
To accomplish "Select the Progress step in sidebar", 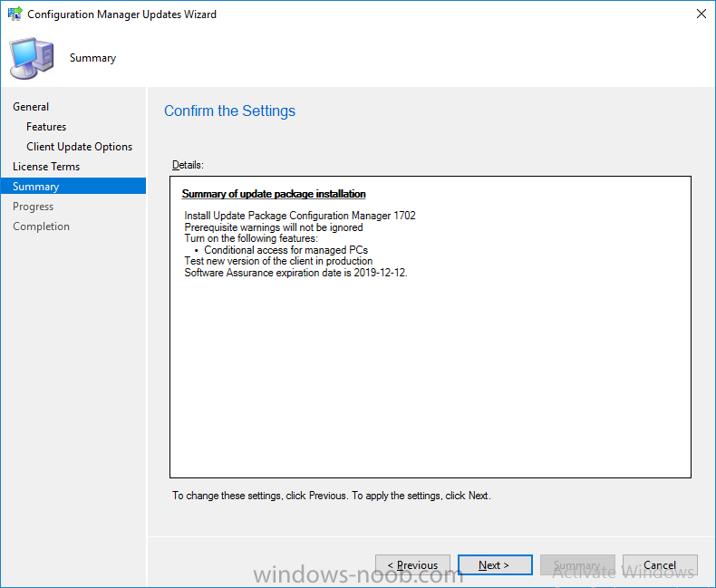I will [33, 207].
